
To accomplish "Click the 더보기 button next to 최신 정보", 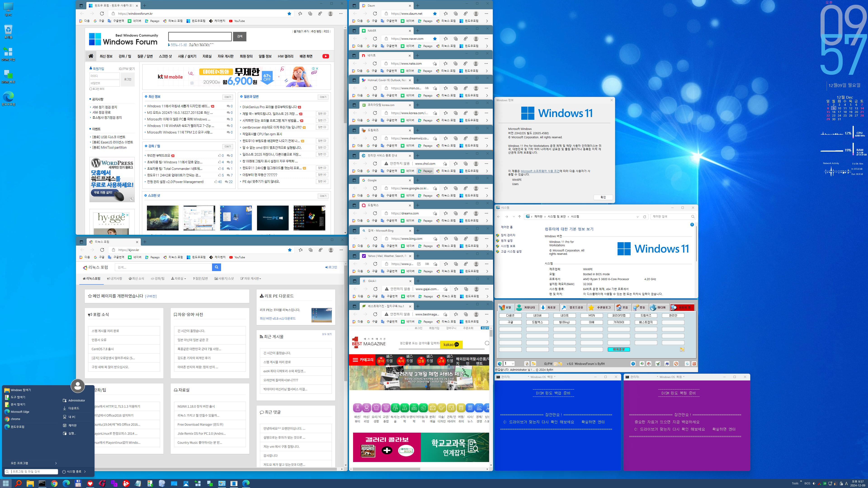I will pyautogui.click(x=228, y=97).
